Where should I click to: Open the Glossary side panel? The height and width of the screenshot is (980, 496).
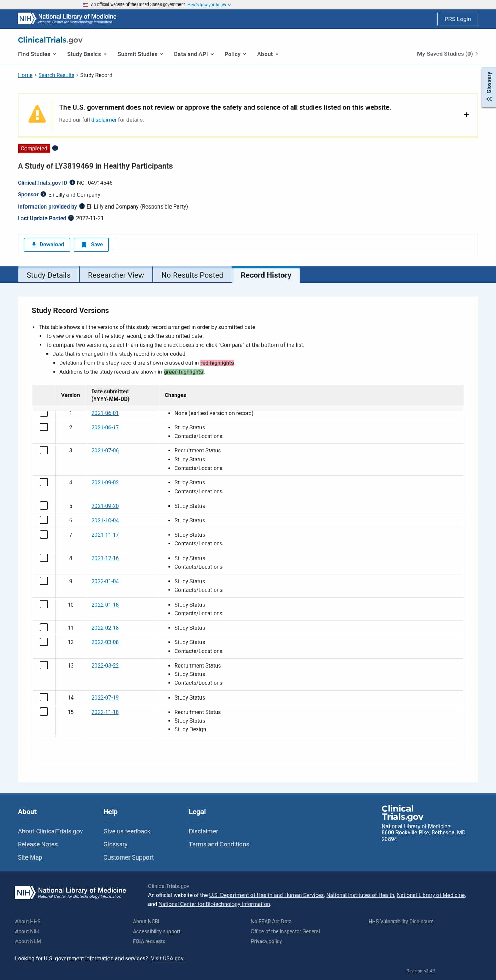489,87
